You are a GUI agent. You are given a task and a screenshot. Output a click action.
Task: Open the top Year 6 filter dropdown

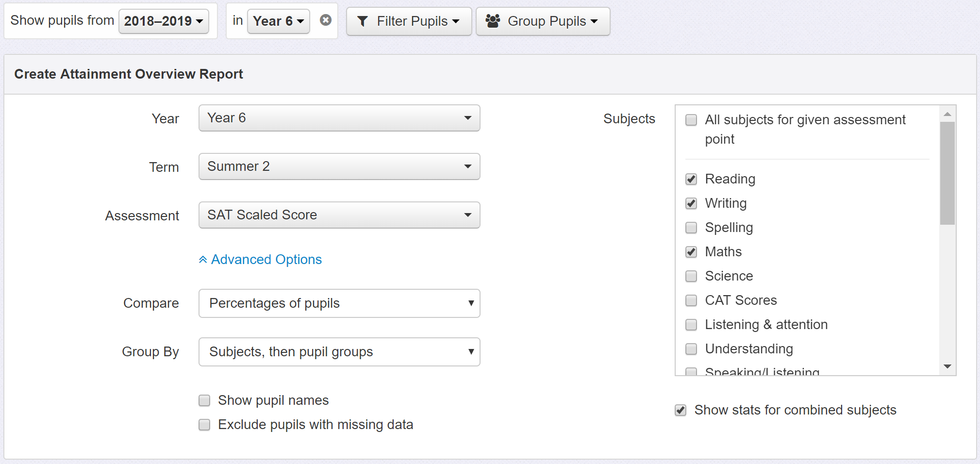click(278, 21)
